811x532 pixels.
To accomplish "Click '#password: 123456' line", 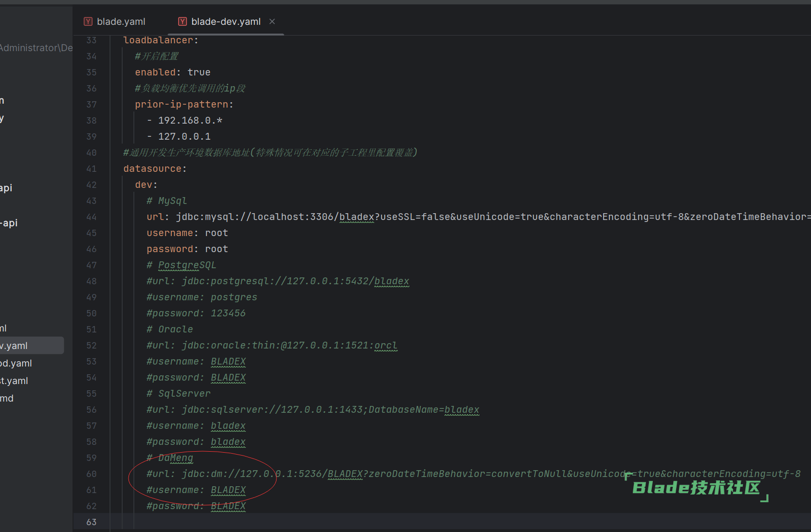I will [x=196, y=313].
